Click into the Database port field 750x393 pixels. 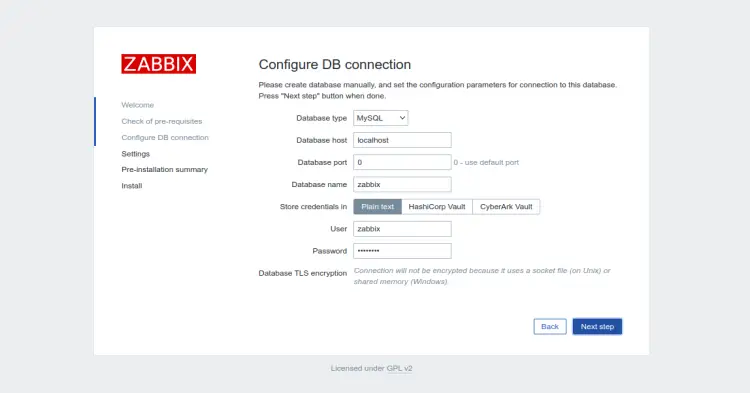pyautogui.click(x=402, y=162)
